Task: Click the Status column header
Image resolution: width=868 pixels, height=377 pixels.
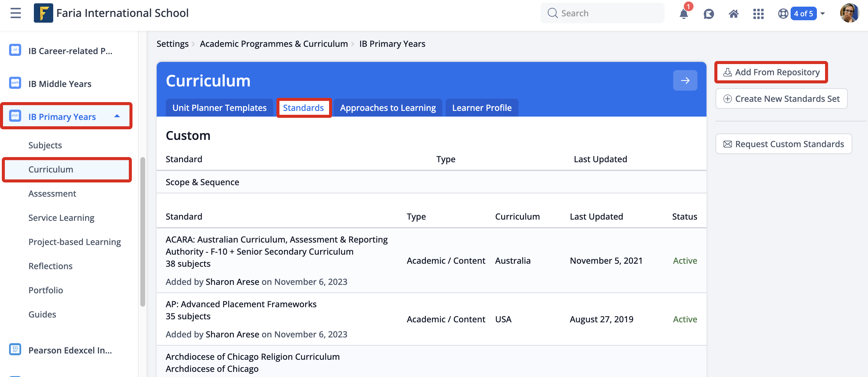Action: point(684,216)
